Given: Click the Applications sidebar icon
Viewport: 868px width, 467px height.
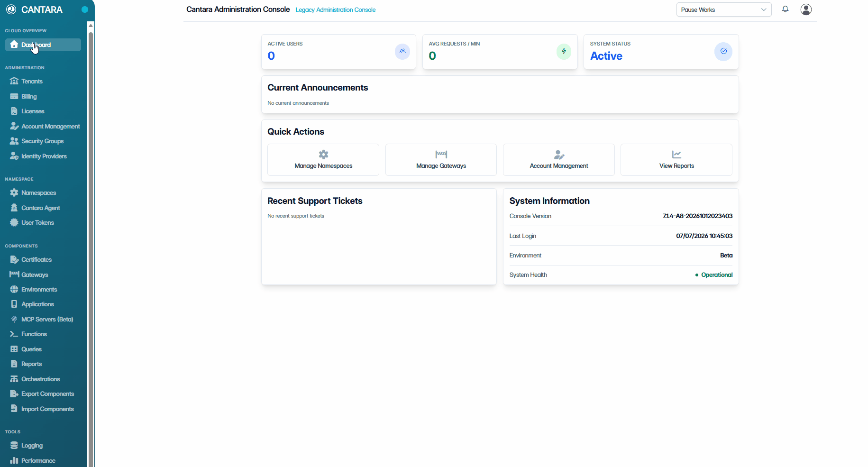Looking at the screenshot, I should click(14, 304).
